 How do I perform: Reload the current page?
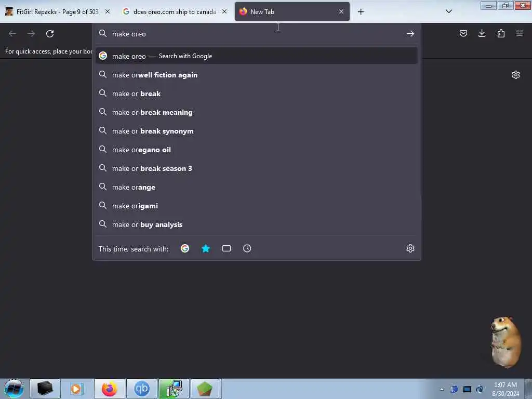(x=50, y=34)
